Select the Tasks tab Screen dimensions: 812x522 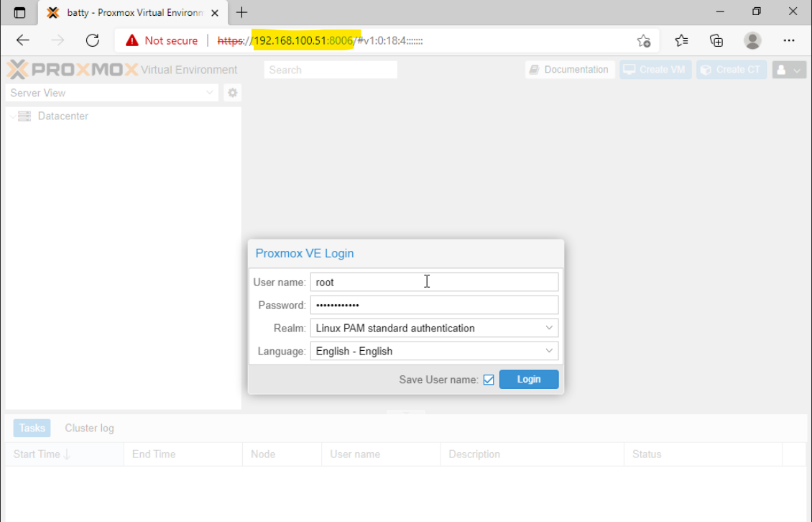(32, 428)
